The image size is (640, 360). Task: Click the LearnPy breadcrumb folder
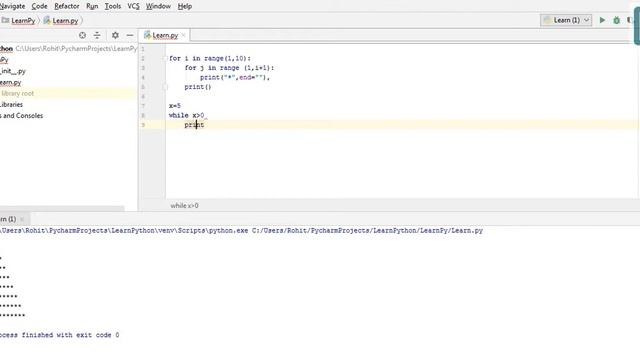[x=19, y=20]
